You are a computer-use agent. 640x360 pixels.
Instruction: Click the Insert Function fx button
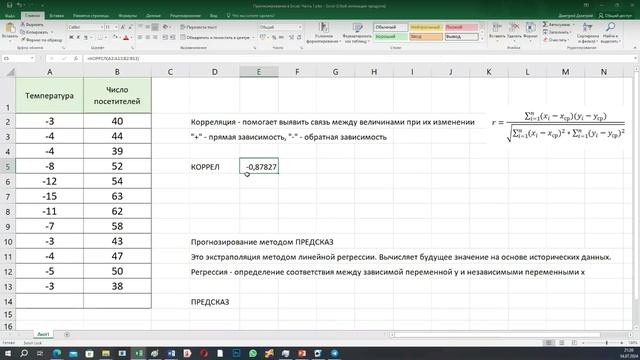(x=76, y=58)
